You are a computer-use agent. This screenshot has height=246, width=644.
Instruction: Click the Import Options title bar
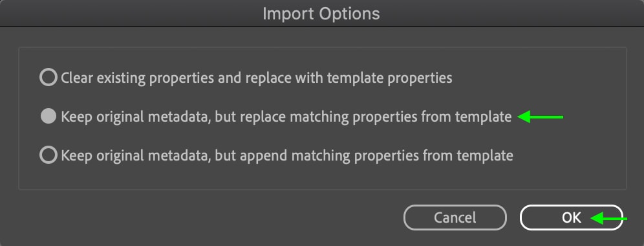tap(322, 14)
